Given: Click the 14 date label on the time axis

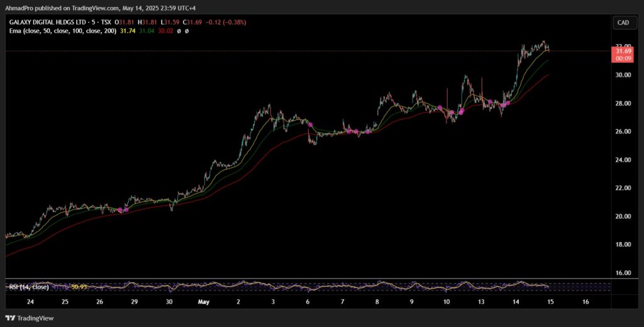Looking at the screenshot, I should tap(516, 302).
